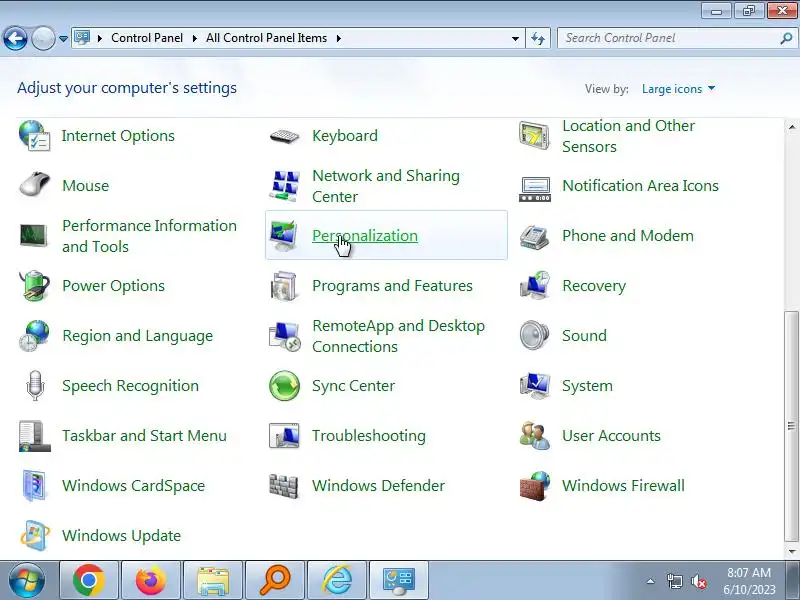Open the Windows Defender wall icon

[x=283, y=486]
